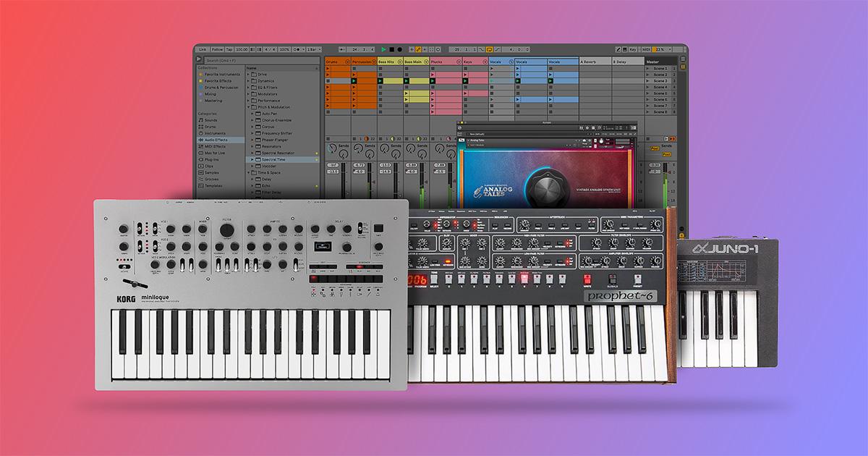Screen dimensions: 868x456
Task: Select the Drums track header
Action: pyautogui.click(x=338, y=62)
